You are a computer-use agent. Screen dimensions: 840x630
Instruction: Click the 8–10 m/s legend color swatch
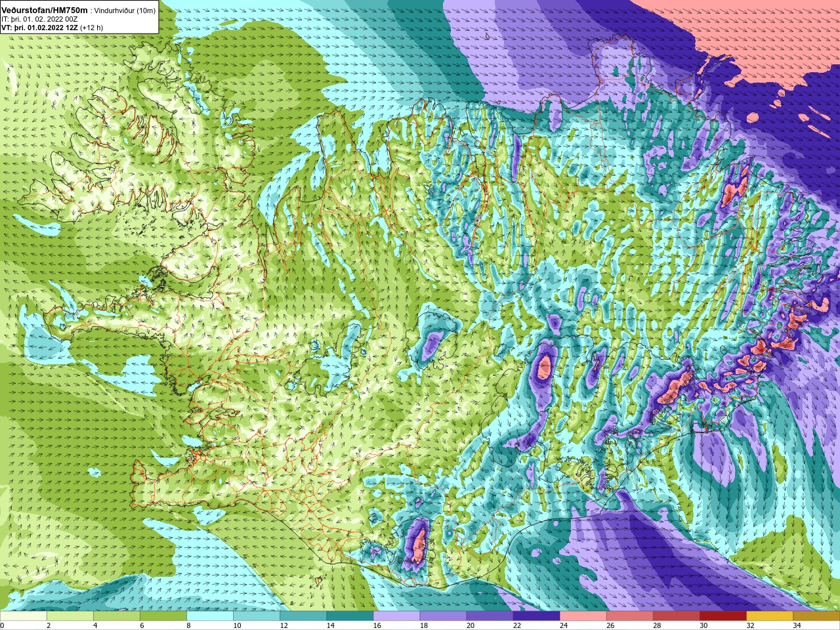tap(210, 616)
